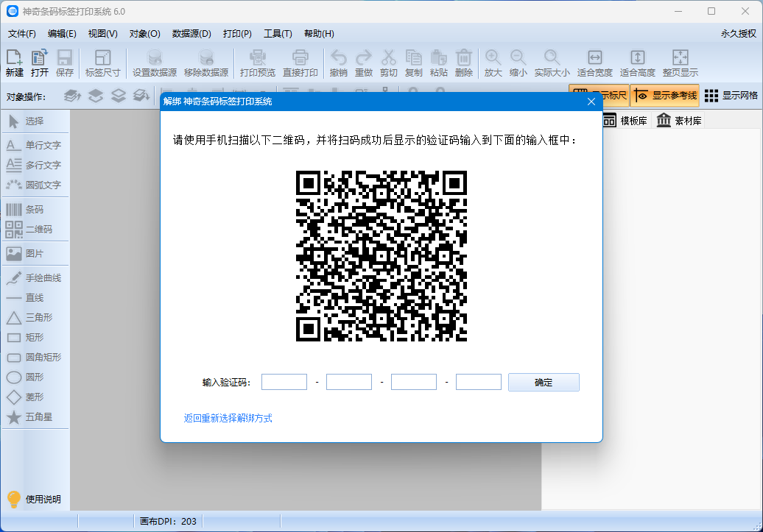Viewport: 763px width, 532px height.
Task: Focus first verification code box
Action: (x=284, y=382)
